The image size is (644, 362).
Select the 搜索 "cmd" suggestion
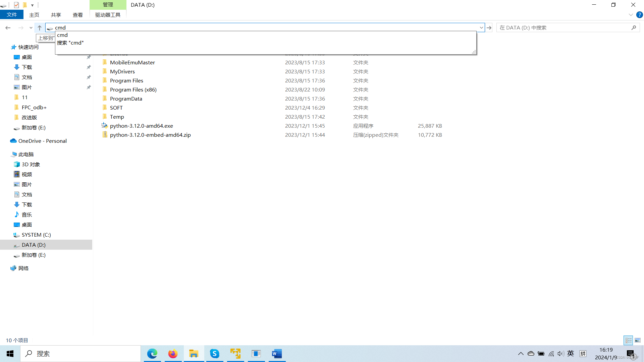coord(70,43)
